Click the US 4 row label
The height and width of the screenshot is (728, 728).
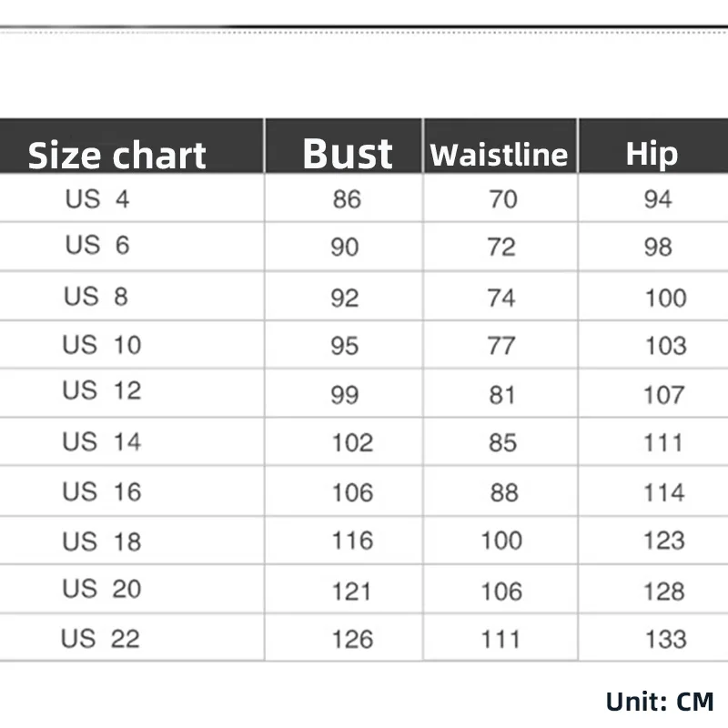[97, 199]
